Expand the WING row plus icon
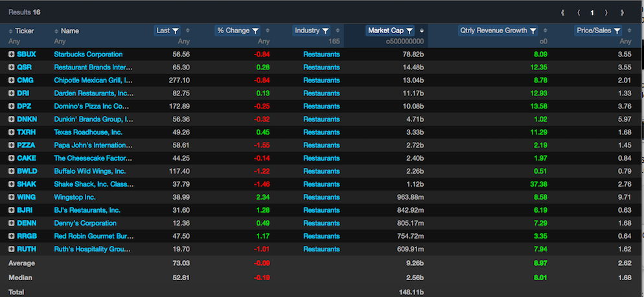644x297 pixels. pos(12,197)
